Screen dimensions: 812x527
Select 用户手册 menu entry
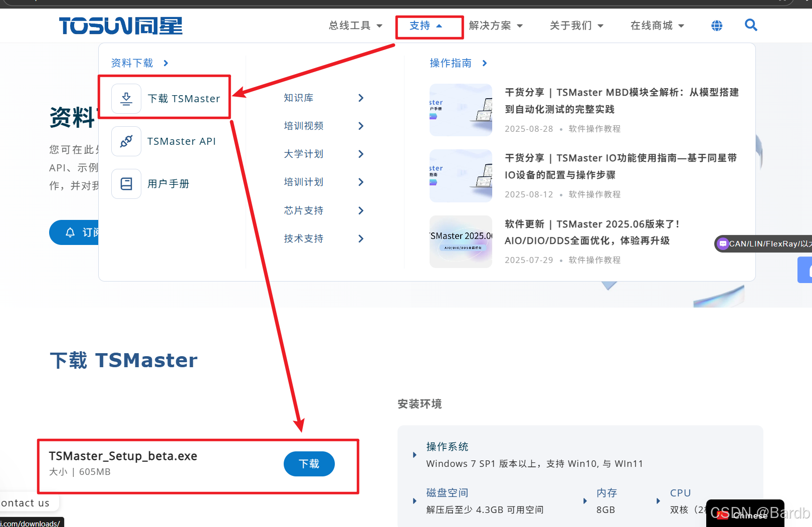(x=150, y=184)
